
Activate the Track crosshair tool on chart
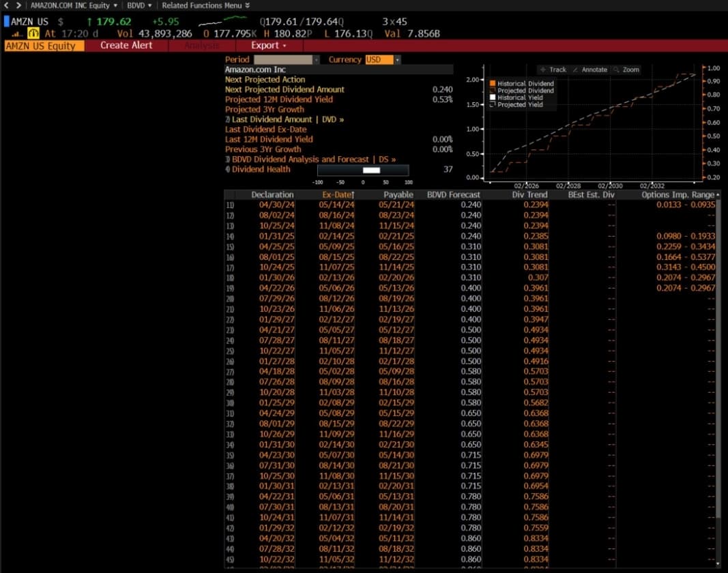click(553, 70)
